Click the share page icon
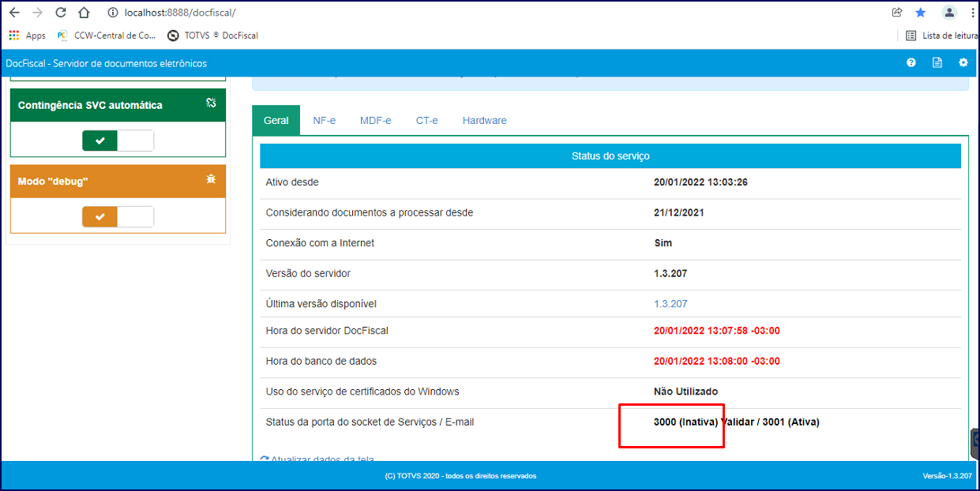The image size is (980, 491). 897,13
